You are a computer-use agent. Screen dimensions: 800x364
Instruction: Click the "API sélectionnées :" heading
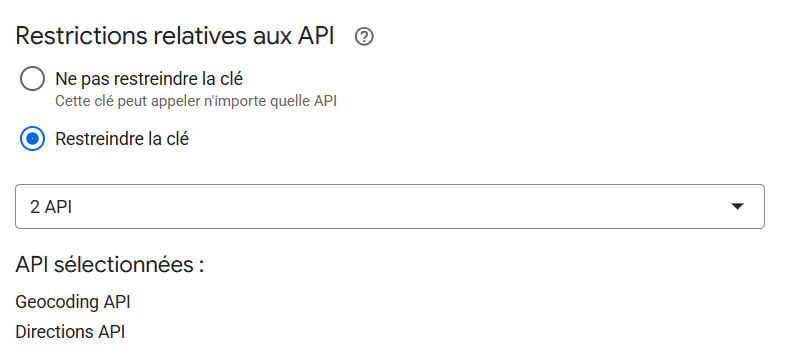(110, 264)
